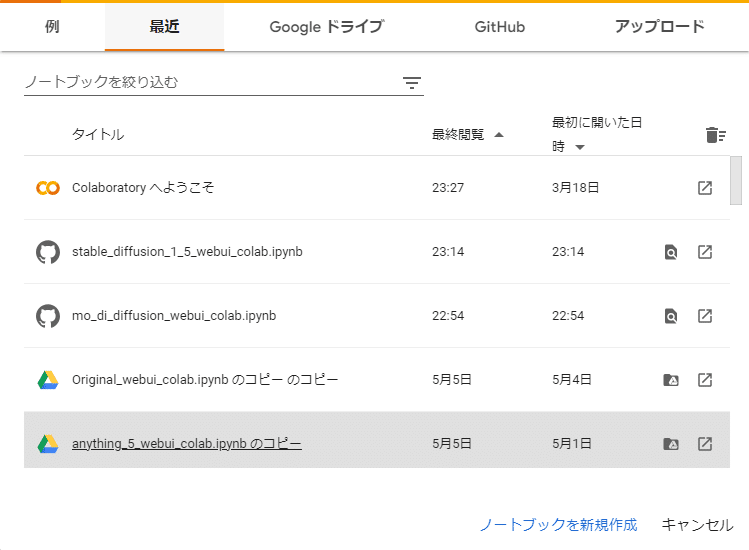Click the Colab logo beside Colaboratory へようこそ
The width and height of the screenshot is (749, 550).
point(48,188)
